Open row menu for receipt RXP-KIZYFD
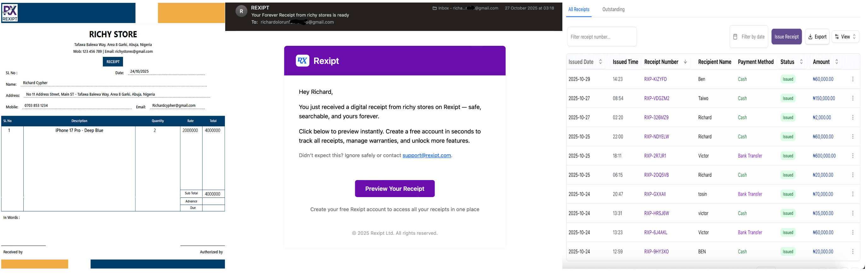Viewport: 868px width, 278px height. pyautogui.click(x=853, y=79)
